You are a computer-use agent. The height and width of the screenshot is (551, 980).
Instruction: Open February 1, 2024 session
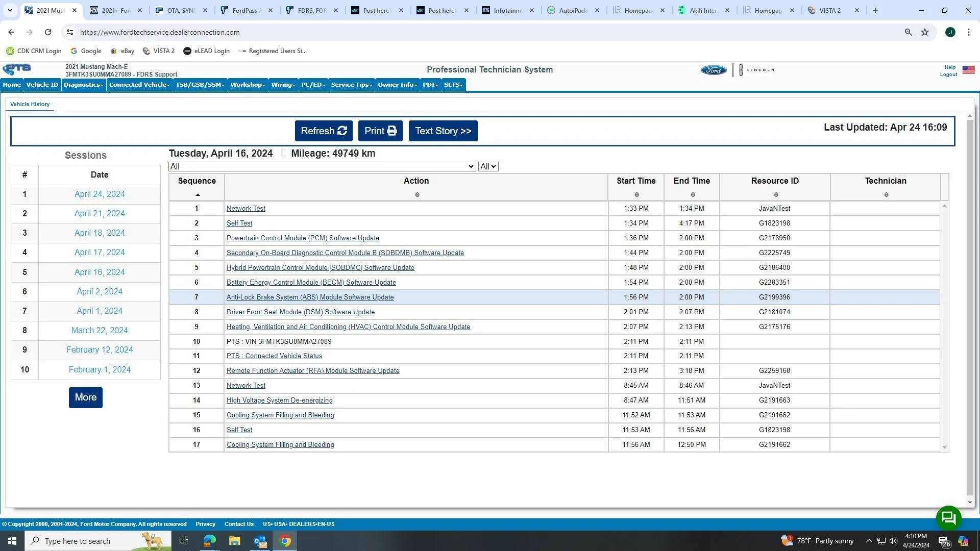[100, 370]
